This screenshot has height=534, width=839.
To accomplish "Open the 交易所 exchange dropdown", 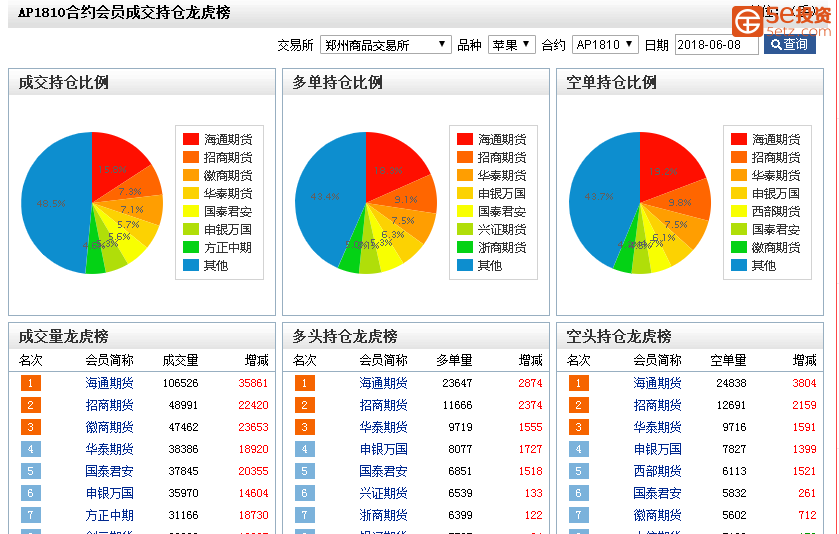I will tap(385, 45).
